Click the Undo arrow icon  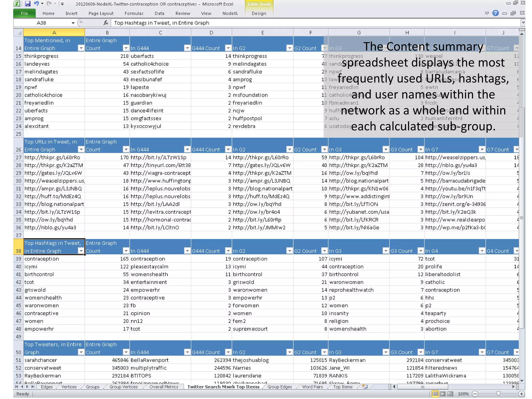coord(36,4)
